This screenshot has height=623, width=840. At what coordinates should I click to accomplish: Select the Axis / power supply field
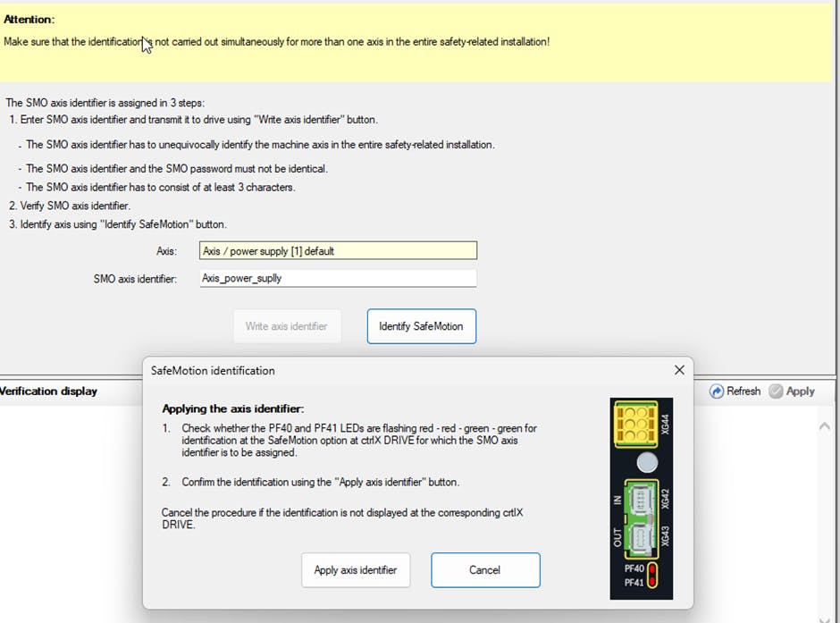tap(338, 251)
